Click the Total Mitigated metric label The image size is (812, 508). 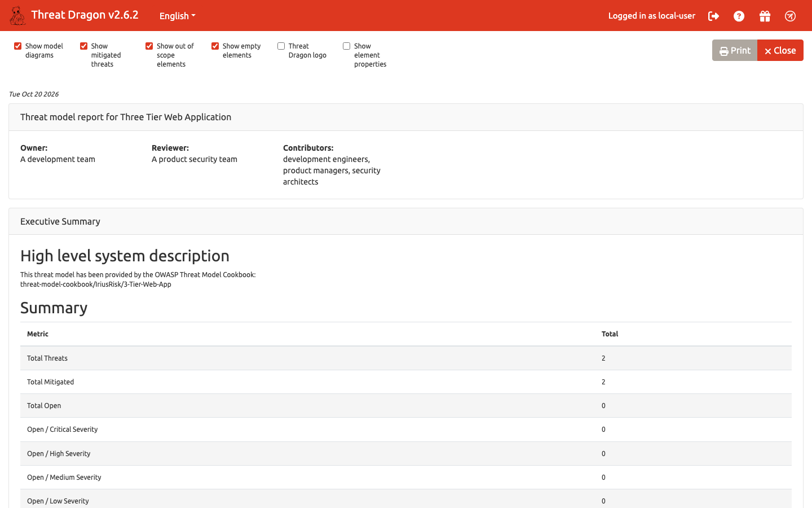point(50,382)
